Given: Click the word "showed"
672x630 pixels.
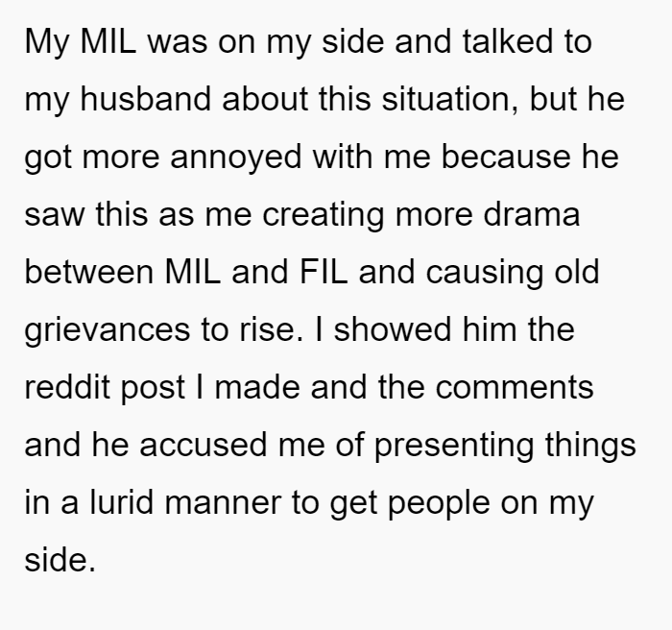Looking at the screenshot, I should coord(393,329).
